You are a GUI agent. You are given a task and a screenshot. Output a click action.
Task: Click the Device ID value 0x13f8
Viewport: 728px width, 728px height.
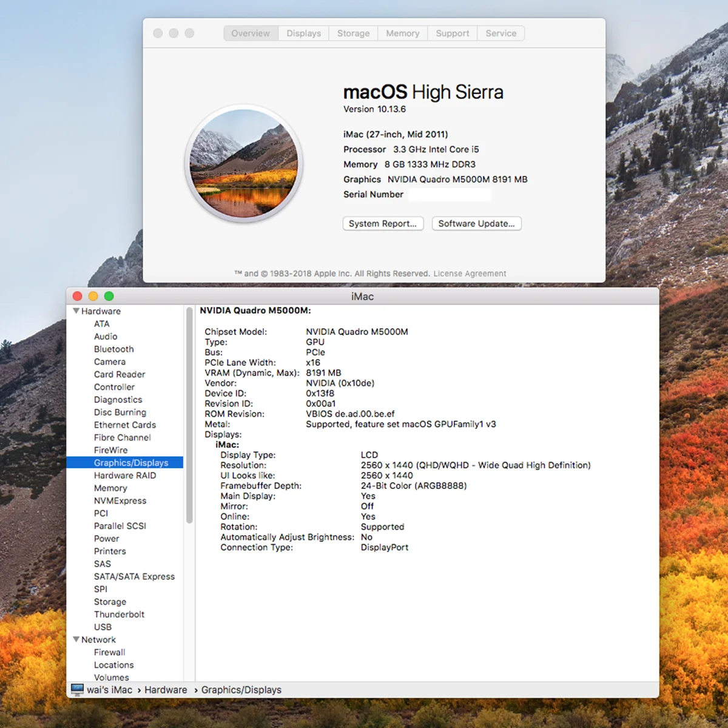point(320,394)
